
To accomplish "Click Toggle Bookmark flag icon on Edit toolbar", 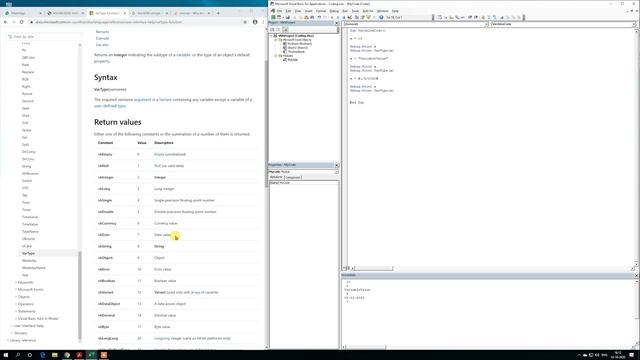I will point(502,18).
